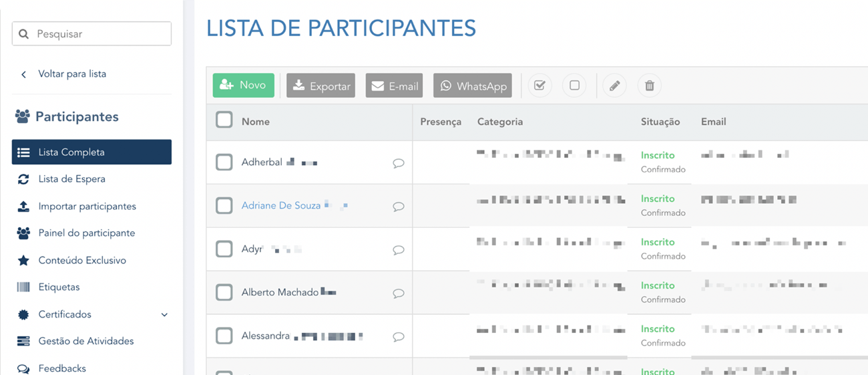Click Confirmado status on Adyr row
Screen dimensions: 868x375
(x=663, y=256)
